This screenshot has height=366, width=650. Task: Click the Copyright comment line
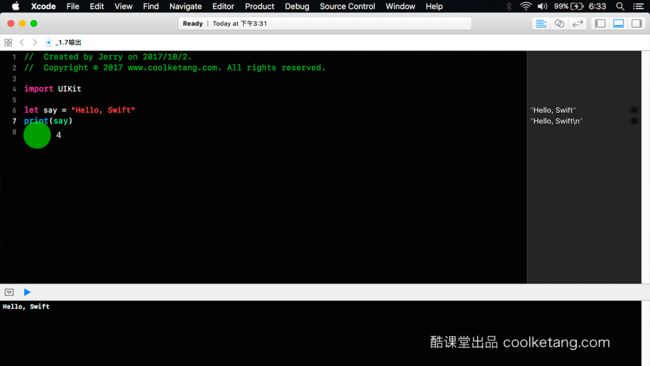click(x=175, y=68)
